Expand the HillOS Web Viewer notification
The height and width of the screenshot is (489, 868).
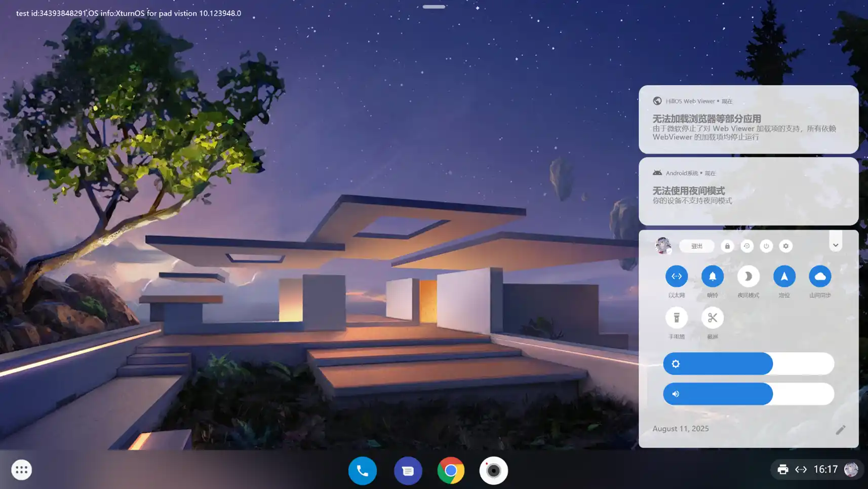748,120
